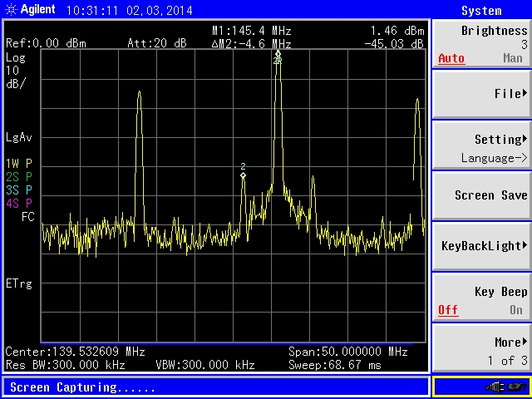Switch Brightness to Man mode
This screenshot has width=532, height=399.
512,59
